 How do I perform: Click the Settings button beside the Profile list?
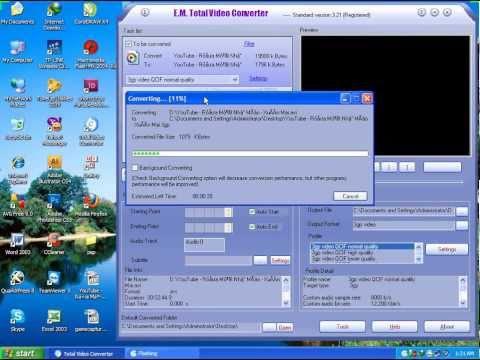click(x=447, y=249)
